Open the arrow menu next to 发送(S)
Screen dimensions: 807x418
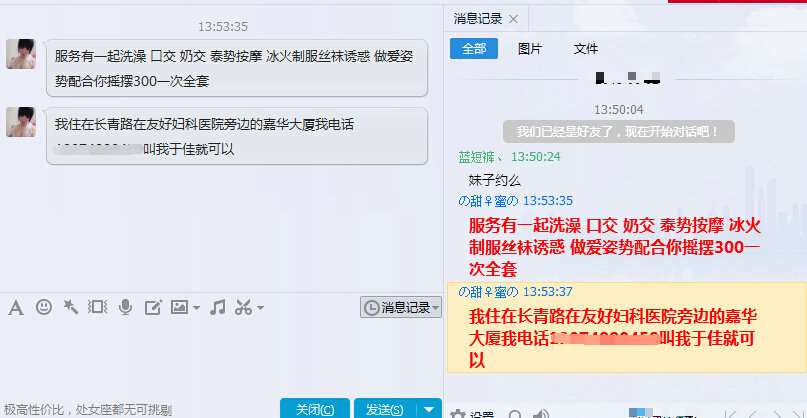click(429, 409)
